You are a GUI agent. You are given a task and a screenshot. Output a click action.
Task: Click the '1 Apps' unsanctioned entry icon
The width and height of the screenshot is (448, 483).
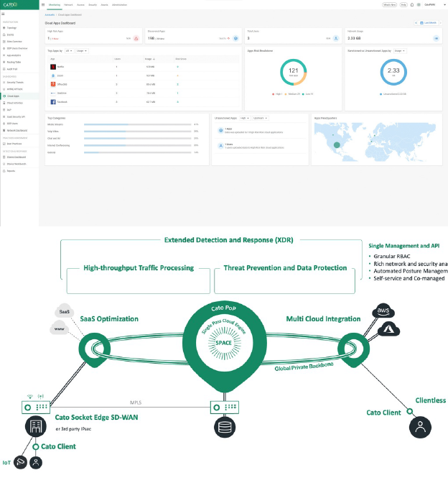click(220, 131)
